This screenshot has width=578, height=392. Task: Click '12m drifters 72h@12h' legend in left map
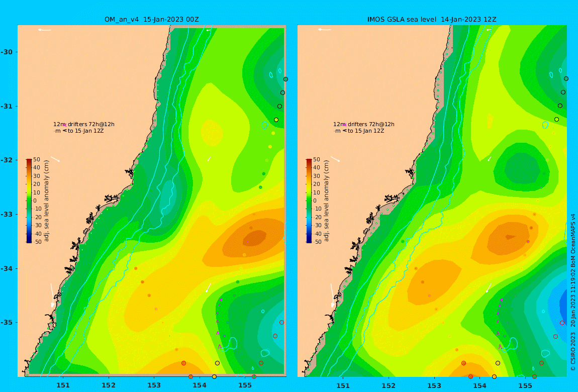83,125
